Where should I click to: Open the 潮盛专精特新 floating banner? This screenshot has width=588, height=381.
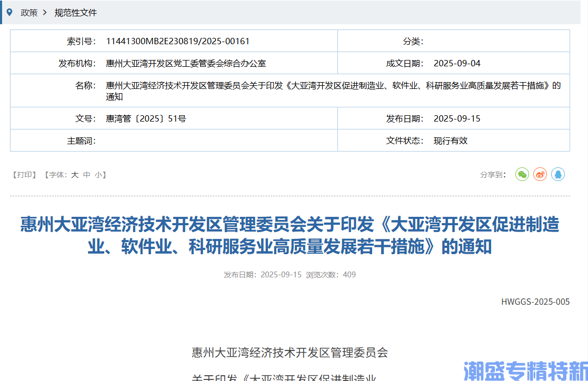pos(525,370)
